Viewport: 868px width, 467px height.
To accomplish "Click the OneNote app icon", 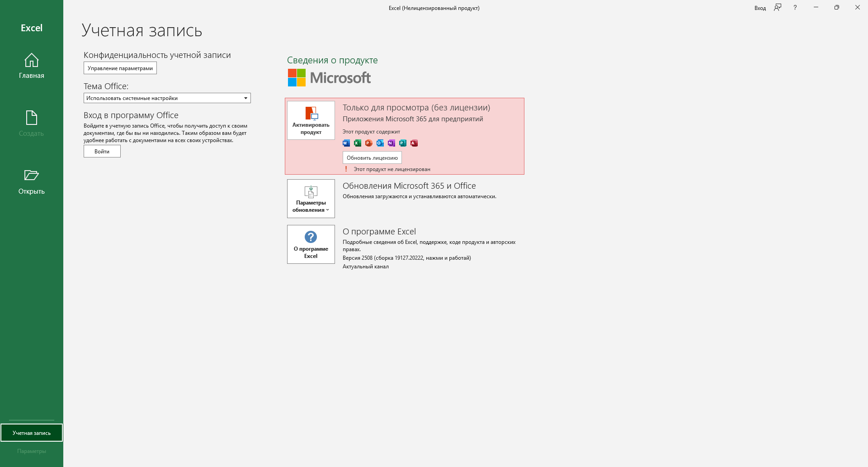I will [392, 143].
